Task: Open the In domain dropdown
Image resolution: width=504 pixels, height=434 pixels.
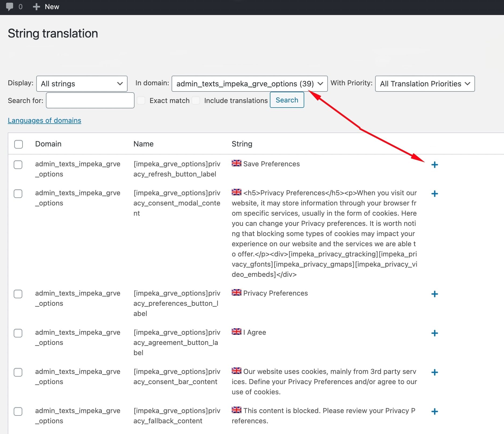Action: tap(249, 84)
